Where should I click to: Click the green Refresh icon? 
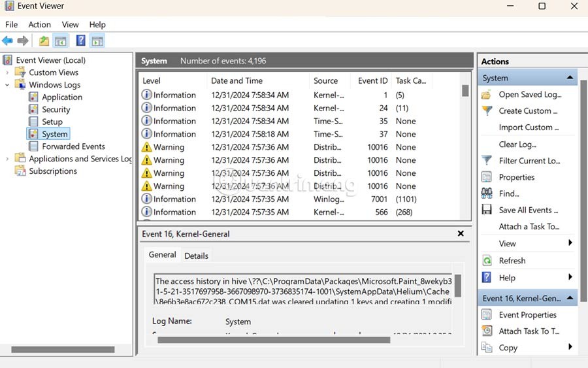[487, 260]
